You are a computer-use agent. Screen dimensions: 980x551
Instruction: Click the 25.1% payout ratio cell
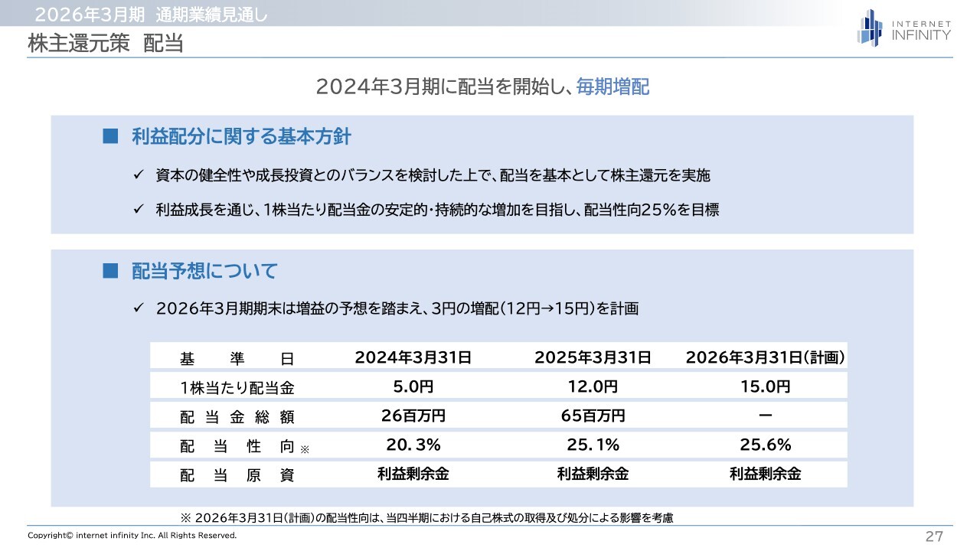[593, 445]
